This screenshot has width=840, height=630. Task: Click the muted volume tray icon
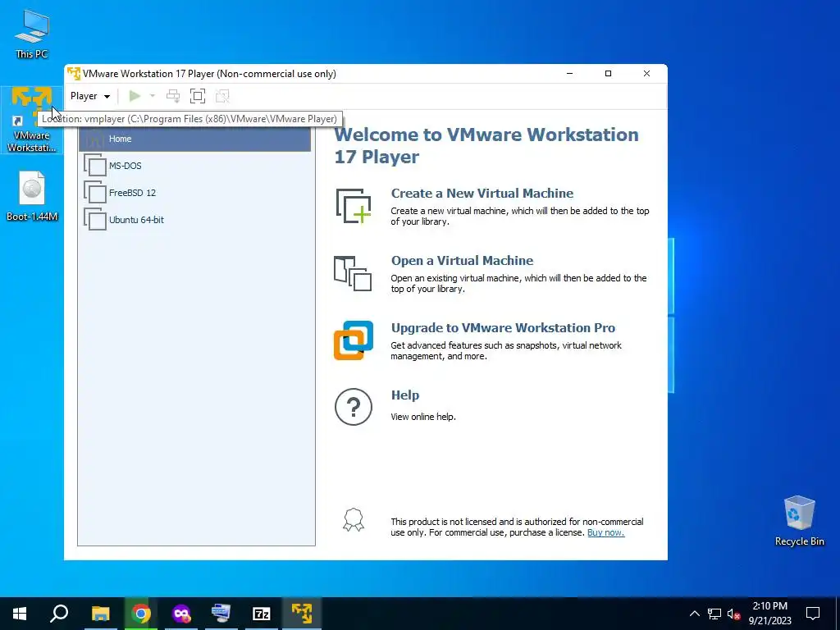click(733, 614)
